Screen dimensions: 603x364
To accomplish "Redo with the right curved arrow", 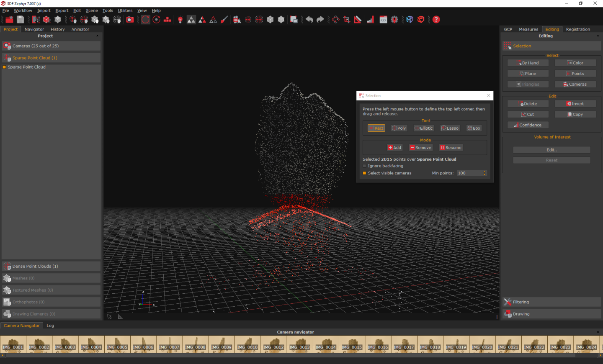I will click(320, 20).
